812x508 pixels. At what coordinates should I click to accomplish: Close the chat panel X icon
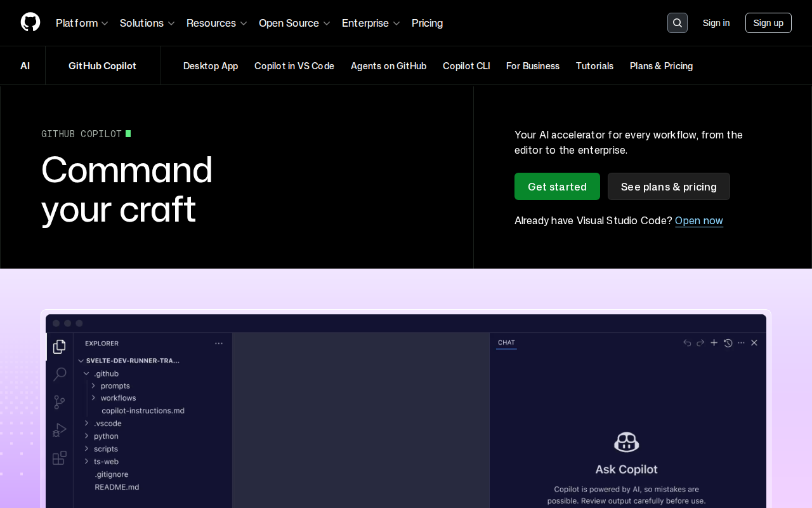click(x=754, y=343)
